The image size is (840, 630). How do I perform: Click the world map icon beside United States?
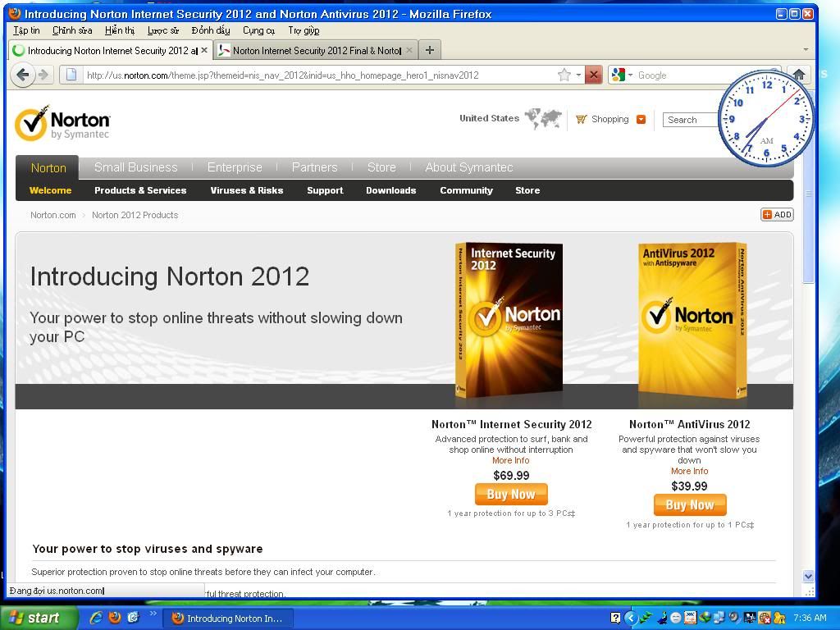coord(543,118)
